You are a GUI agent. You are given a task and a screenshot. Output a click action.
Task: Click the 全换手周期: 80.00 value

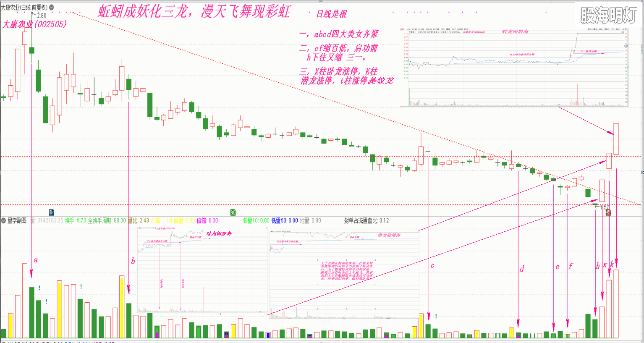click(x=107, y=220)
